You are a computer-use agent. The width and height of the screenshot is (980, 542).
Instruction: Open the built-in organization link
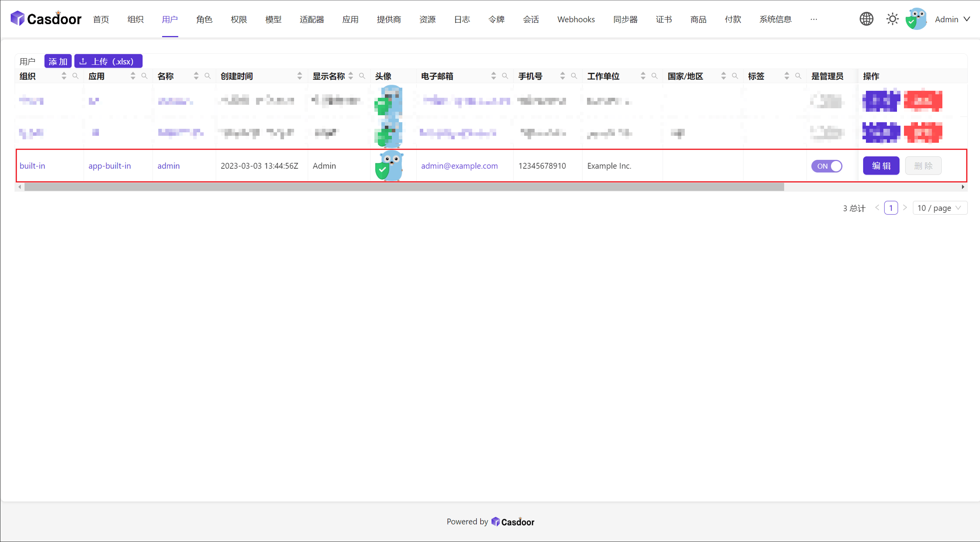pos(32,166)
